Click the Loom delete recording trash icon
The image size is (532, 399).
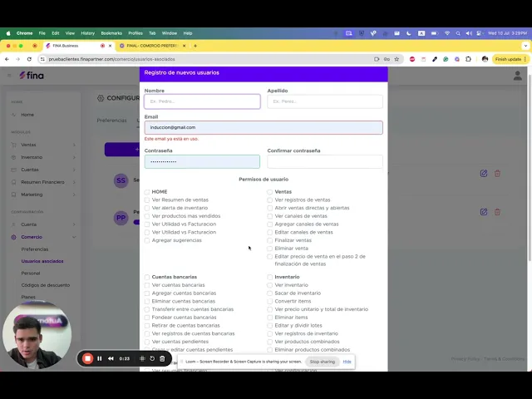click(x=162, y=358)
